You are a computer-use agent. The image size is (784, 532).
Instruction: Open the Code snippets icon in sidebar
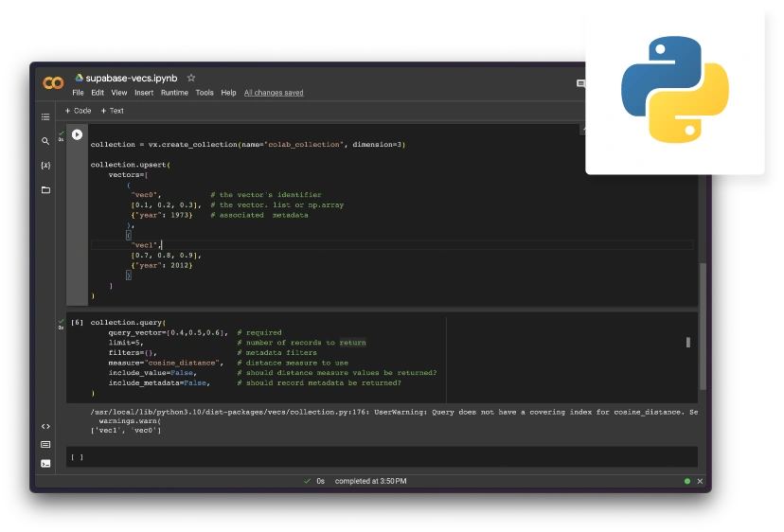45,426
